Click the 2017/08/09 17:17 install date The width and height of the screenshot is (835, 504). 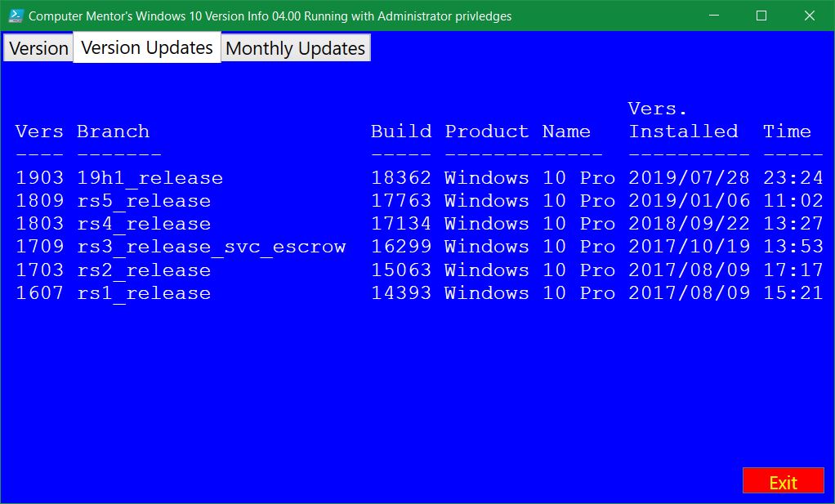tap(689, 270)
